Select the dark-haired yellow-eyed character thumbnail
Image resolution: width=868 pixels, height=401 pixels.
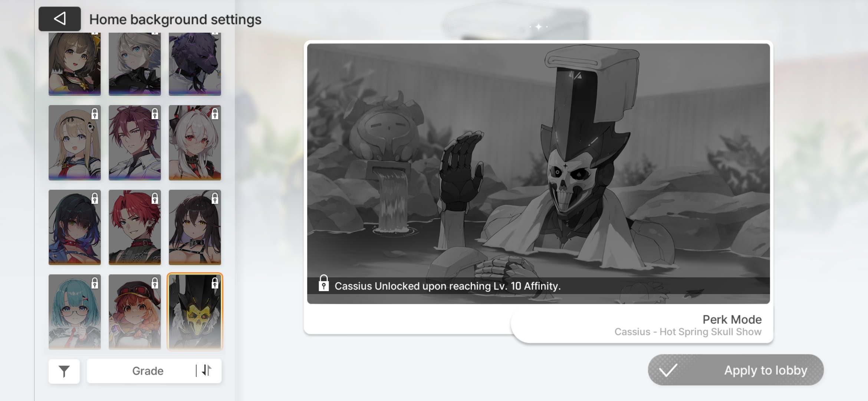coord(195,227)
